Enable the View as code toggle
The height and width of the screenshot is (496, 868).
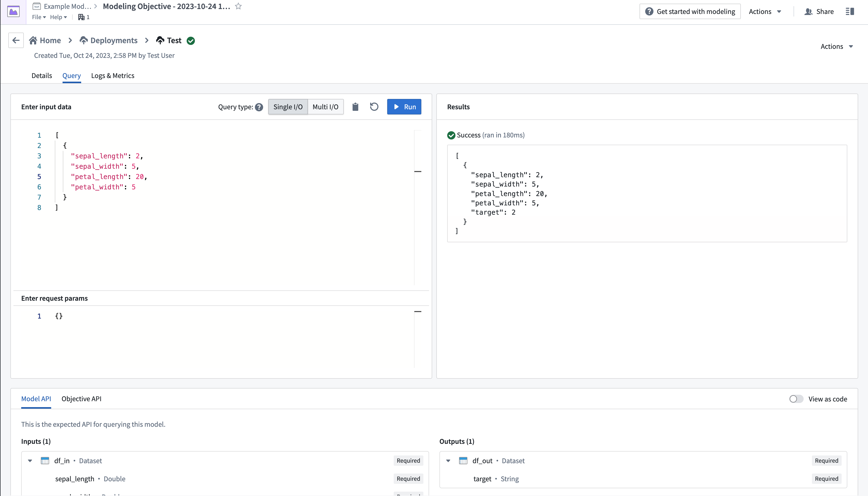(x=796, y=398)
